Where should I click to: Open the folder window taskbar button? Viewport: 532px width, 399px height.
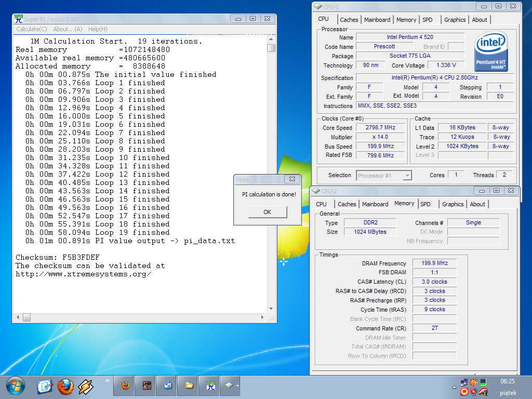click(x=189, y=385)
